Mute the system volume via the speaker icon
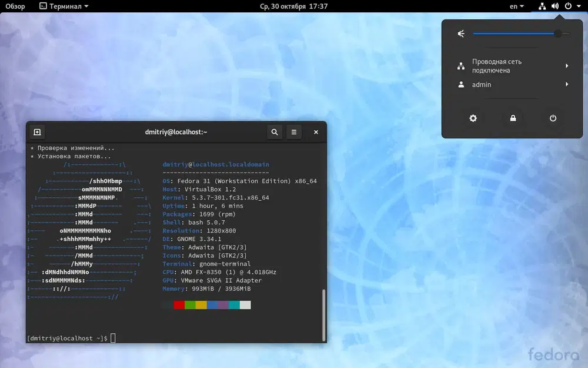The image size is (588, 368). click(461, 33)
